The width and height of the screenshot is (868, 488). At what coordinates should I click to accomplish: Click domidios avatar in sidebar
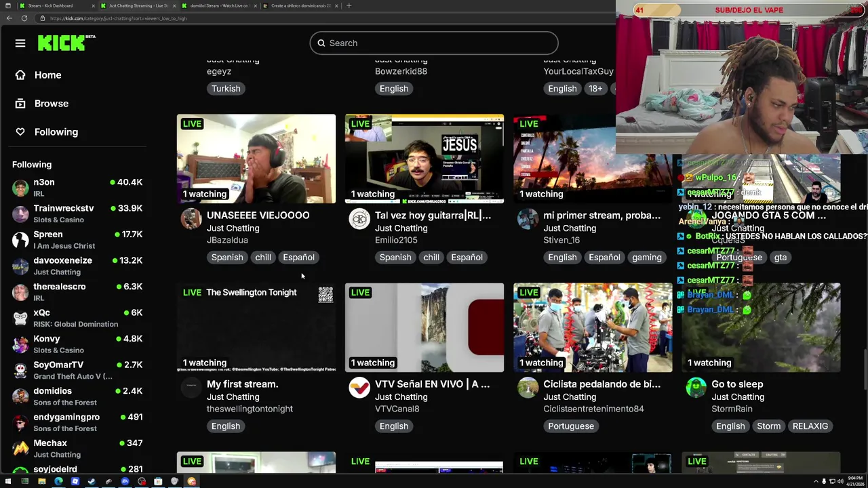[20, 396]
